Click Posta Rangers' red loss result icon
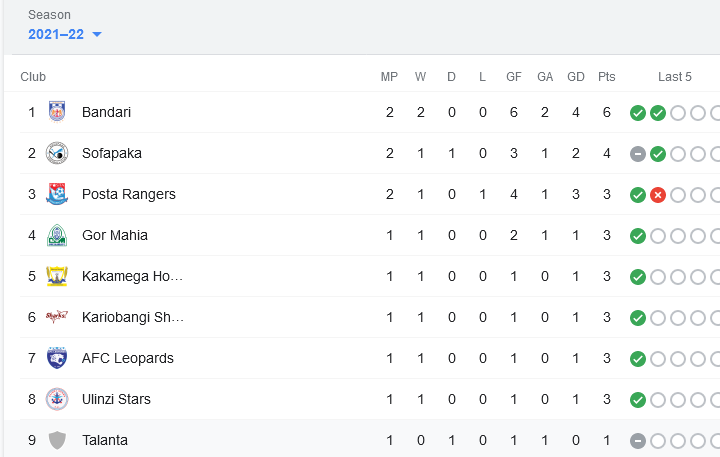This screenshot has width=720, height=457. [658, 195]
